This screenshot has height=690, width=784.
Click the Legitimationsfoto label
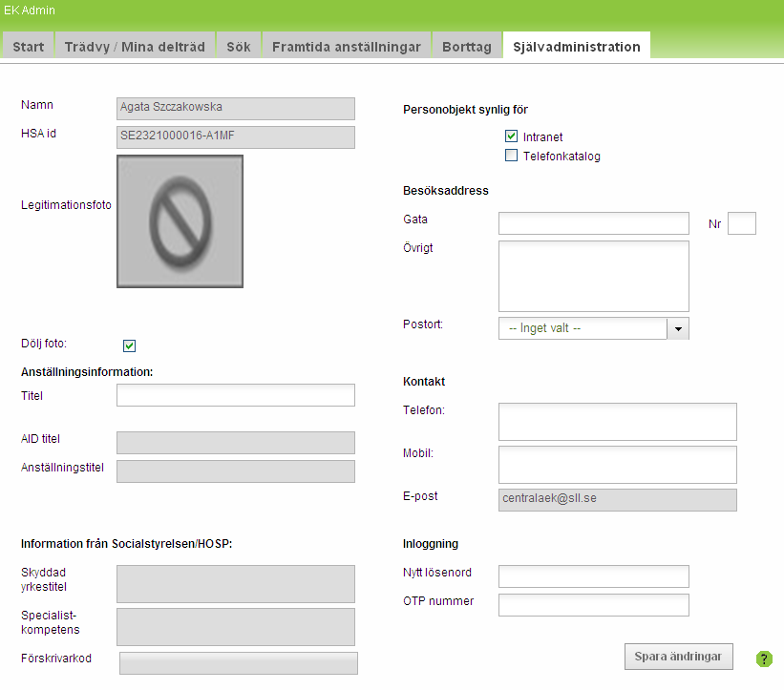[66, 205]
